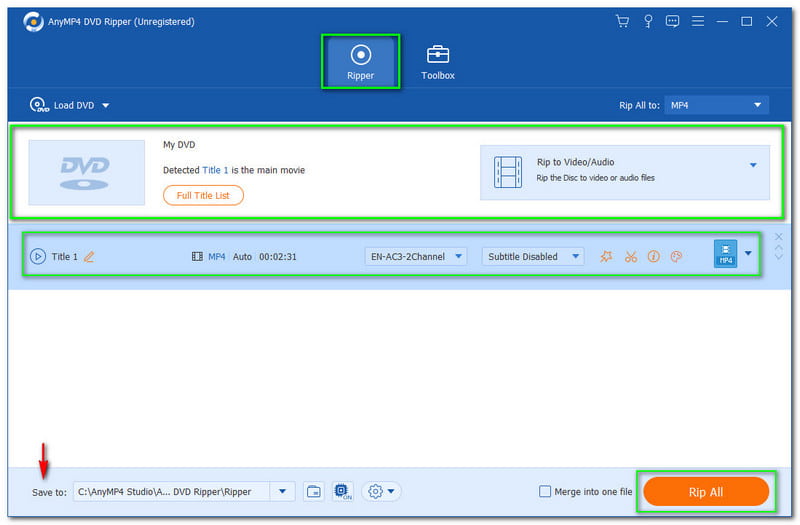
Task: Click the register key icon
Action: coord(648,21)
